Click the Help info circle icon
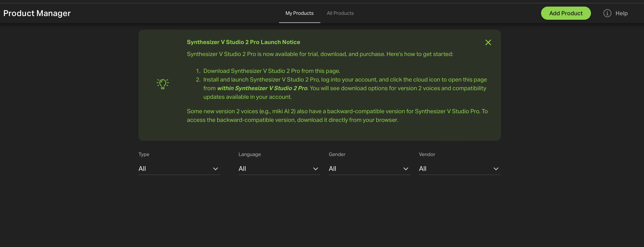This screenshot has height=247, width=644. [x=607, y=13]
